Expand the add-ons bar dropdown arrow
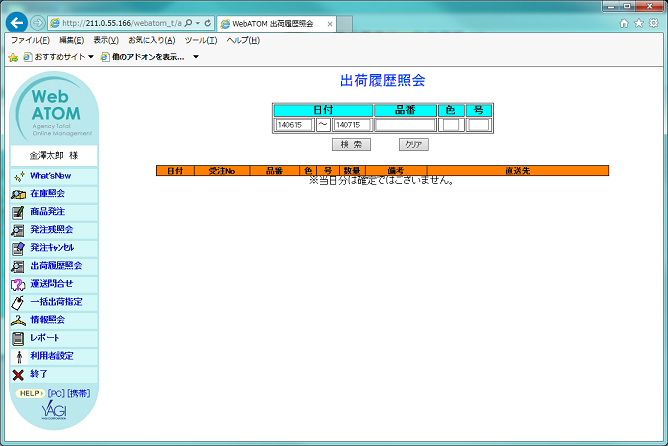668x446 pixels. pyautogui.click(x=196, y=57)
